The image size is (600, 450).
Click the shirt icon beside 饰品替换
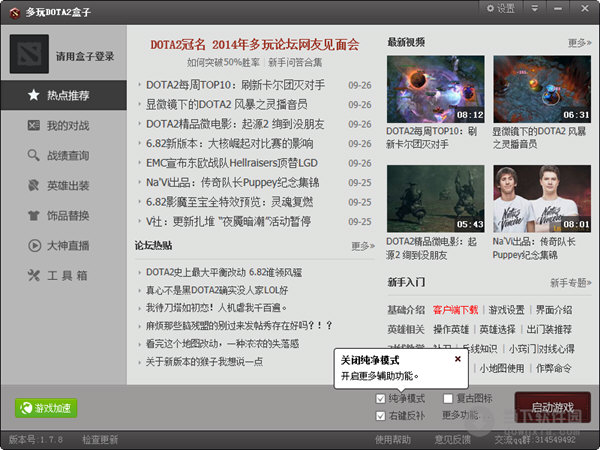[34, 215]
